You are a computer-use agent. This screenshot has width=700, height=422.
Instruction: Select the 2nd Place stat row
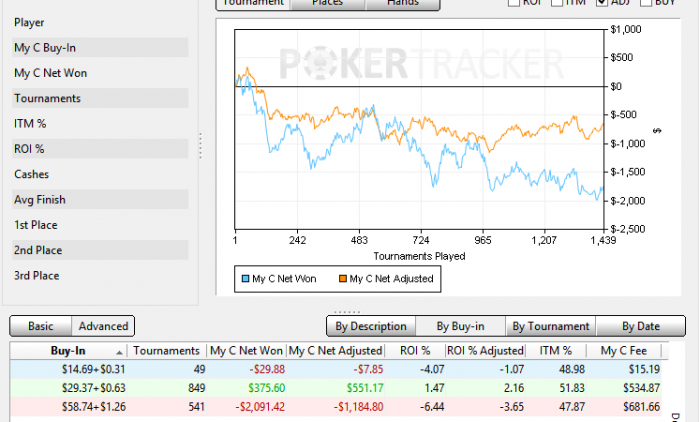tap(100, 250)
